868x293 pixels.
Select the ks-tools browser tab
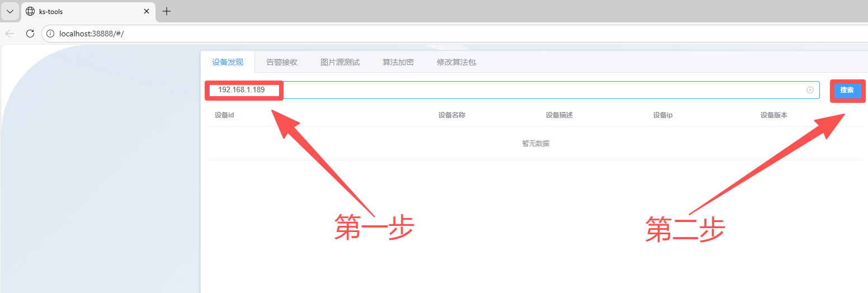(78, 11)
